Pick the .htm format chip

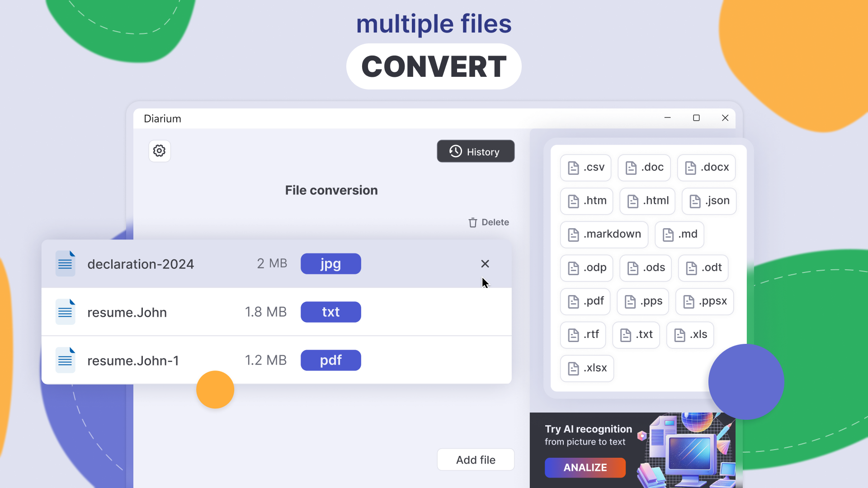(587, 201)
